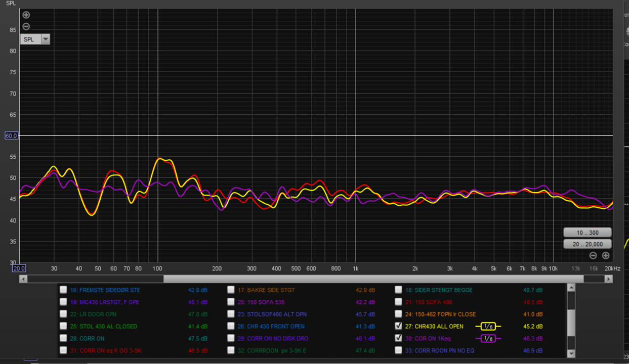
Task: Click the label 19: MIC430 LRSTGT, F OPE
Action: (x=105, y=302)
